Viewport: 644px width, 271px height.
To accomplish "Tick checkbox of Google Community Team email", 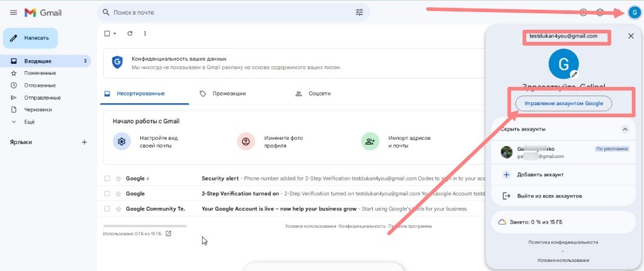I will point(107,209).
